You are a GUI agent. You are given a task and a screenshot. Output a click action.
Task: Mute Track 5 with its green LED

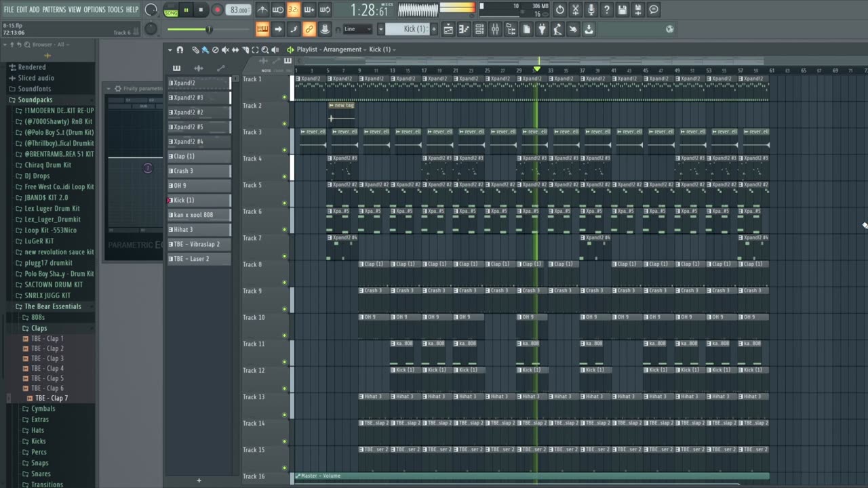[285, 203]
